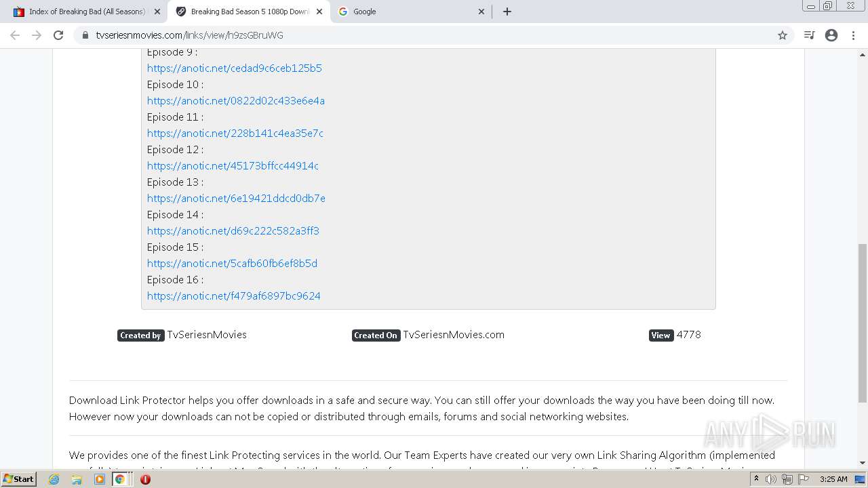
Task: Click the 'View' badge
Action: (x=660, y=335)
